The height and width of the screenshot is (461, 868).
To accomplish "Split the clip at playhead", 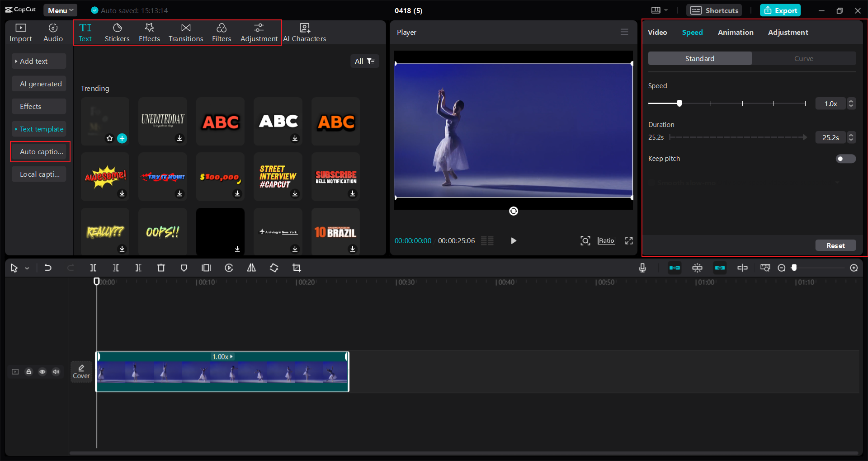I will coord(93,268).
